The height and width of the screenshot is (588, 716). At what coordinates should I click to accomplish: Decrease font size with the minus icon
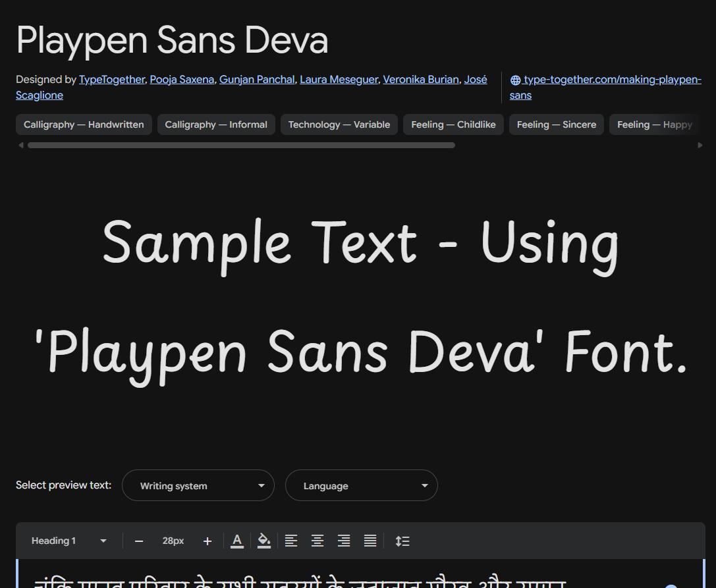[139, 541]
